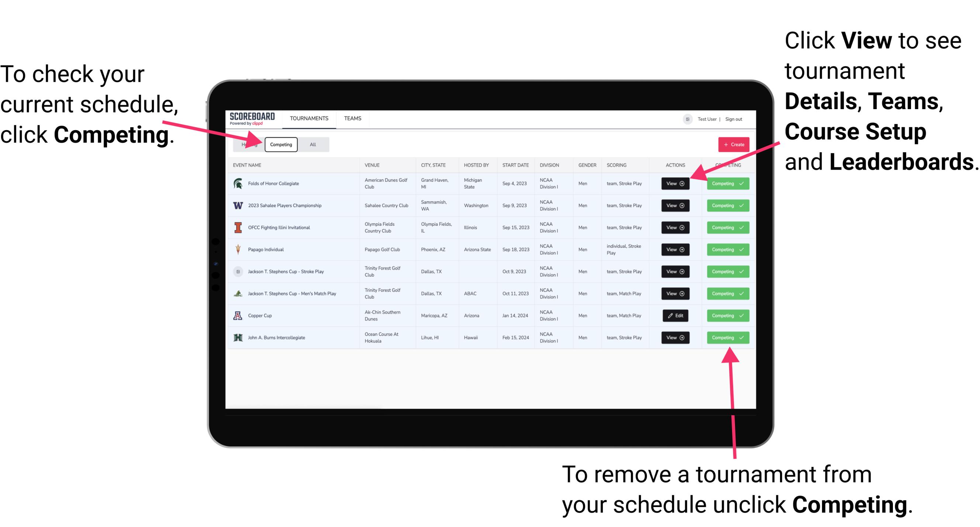The image size is (980, 527).
Task: Click the + Create button
Action: coord(733,144)
